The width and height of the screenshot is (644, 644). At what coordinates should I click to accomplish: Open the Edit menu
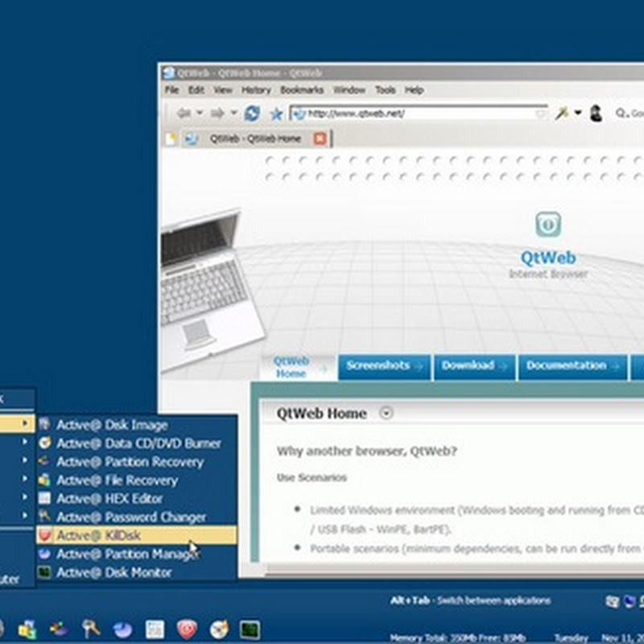pyautogui.click(x=196, y=90)
